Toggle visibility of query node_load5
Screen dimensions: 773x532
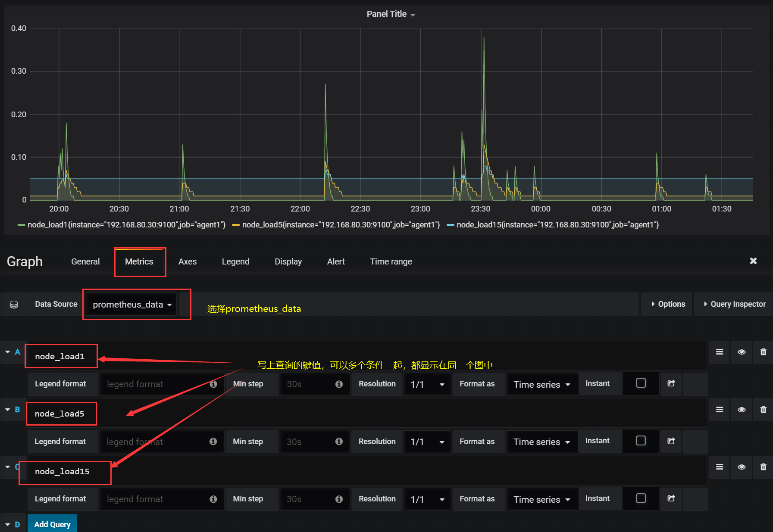pos(742,410)
